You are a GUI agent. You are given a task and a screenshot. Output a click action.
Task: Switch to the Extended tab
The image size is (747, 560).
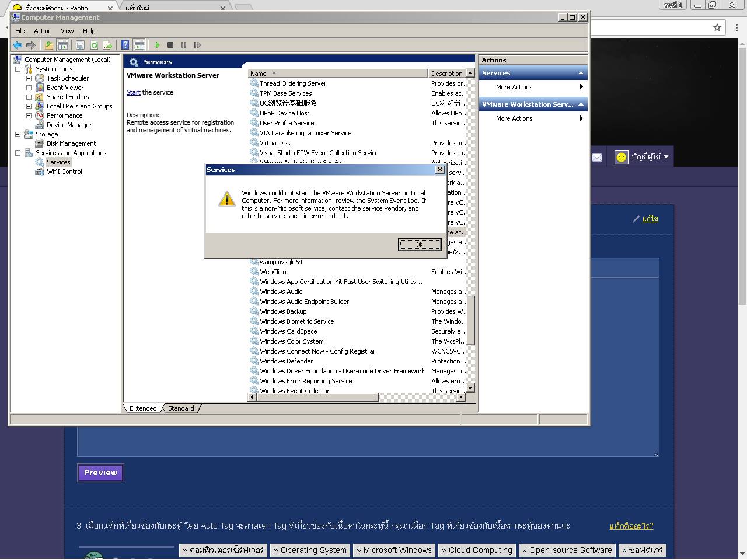(143, 408)
